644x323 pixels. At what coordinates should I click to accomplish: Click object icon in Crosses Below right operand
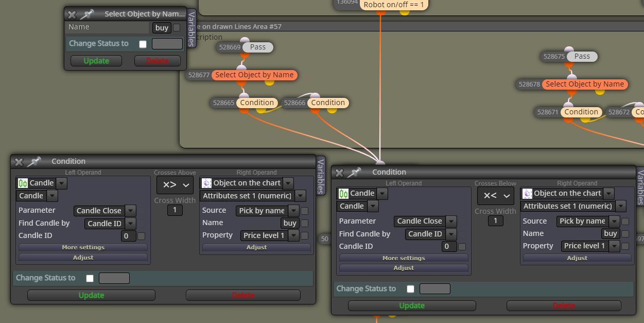coord(527,193)
